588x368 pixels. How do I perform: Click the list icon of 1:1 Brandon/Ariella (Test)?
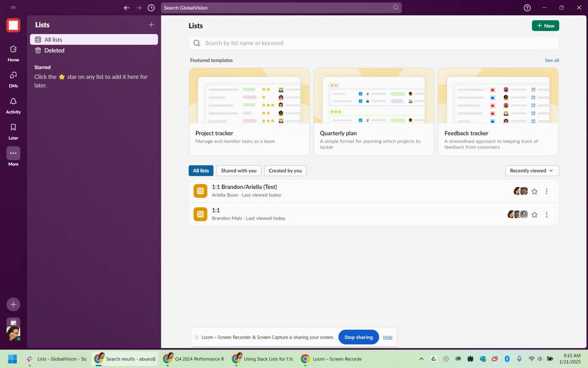200,191
